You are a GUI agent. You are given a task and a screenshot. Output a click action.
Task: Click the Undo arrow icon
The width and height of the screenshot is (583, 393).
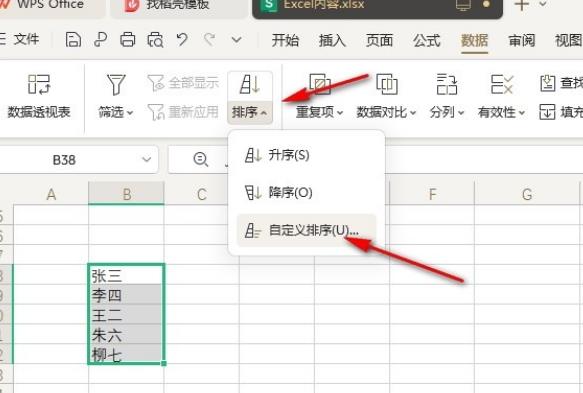182,39
